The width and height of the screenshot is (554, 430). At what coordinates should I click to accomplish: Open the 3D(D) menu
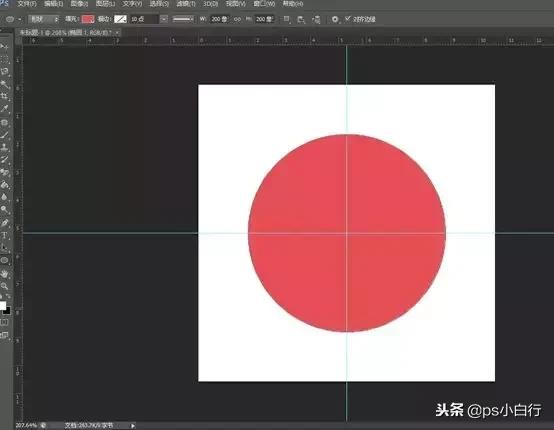tap(210, 4)
